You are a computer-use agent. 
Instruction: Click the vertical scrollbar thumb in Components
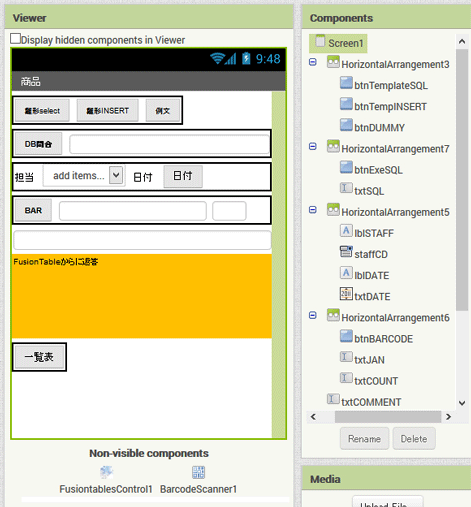[x=462, y=180]
